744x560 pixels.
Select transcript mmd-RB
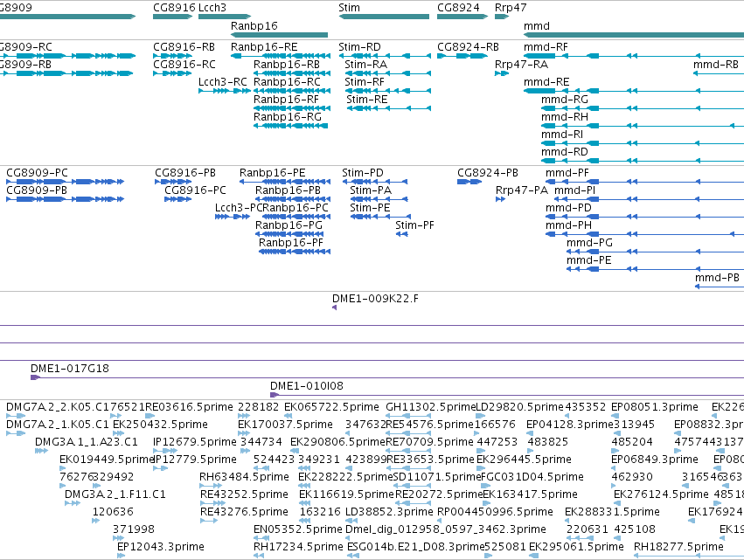[x=719, y=73]
